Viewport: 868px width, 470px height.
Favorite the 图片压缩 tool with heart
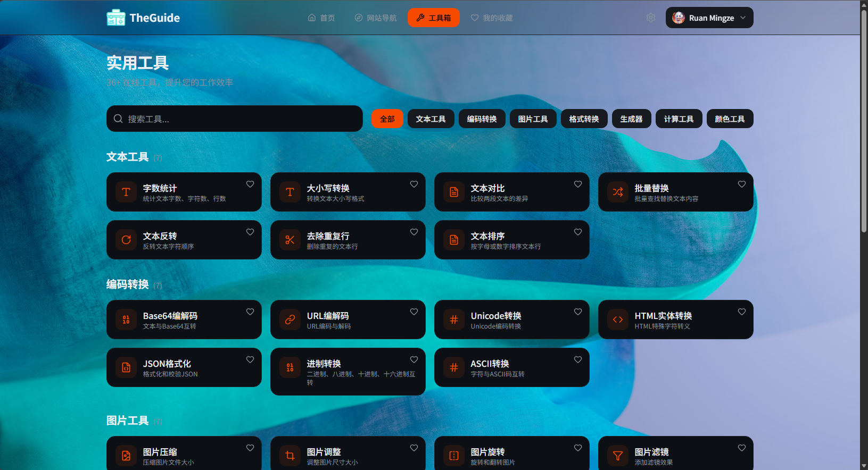pyautogui.click(x=250, y=448)
